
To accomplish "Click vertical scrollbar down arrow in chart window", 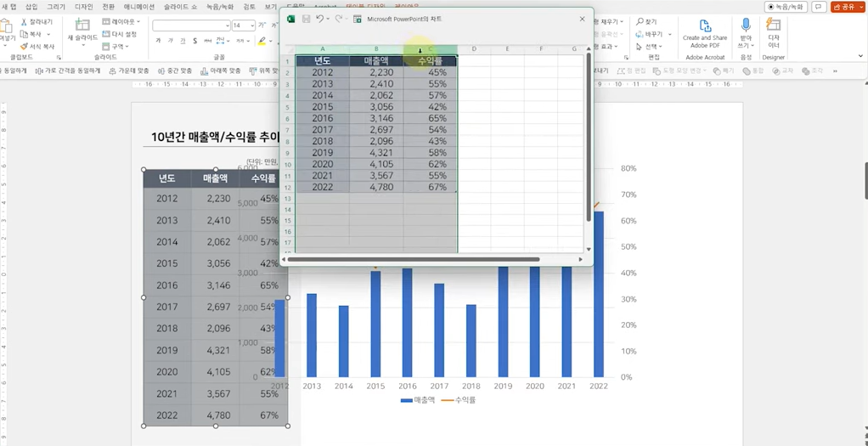I will point(589,249).
